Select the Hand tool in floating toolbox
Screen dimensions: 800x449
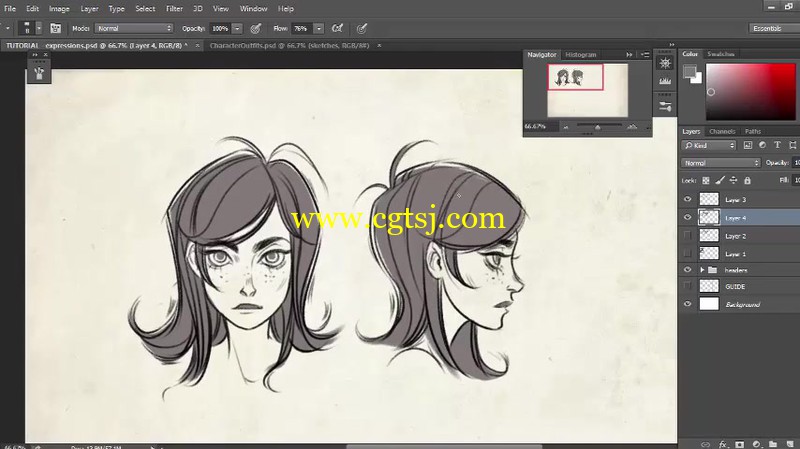tap(39, 73)
